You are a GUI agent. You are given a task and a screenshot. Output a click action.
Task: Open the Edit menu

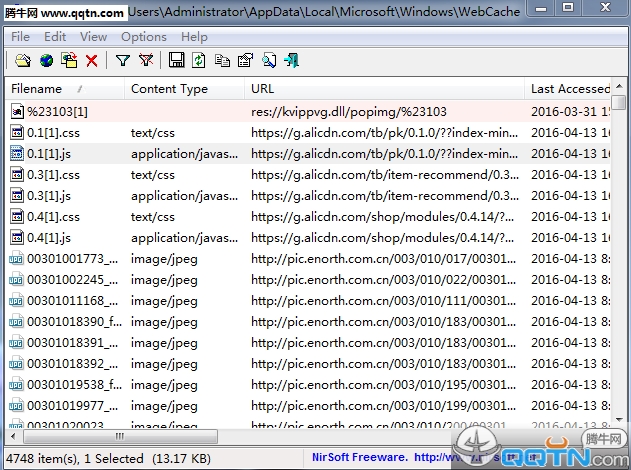55,37
